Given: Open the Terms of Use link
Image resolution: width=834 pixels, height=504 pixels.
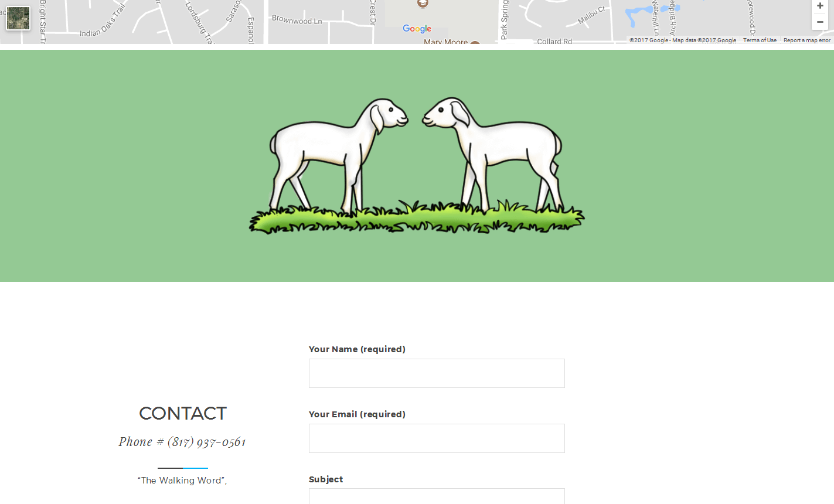Looking at the screenshot, I should pos(760,40).
